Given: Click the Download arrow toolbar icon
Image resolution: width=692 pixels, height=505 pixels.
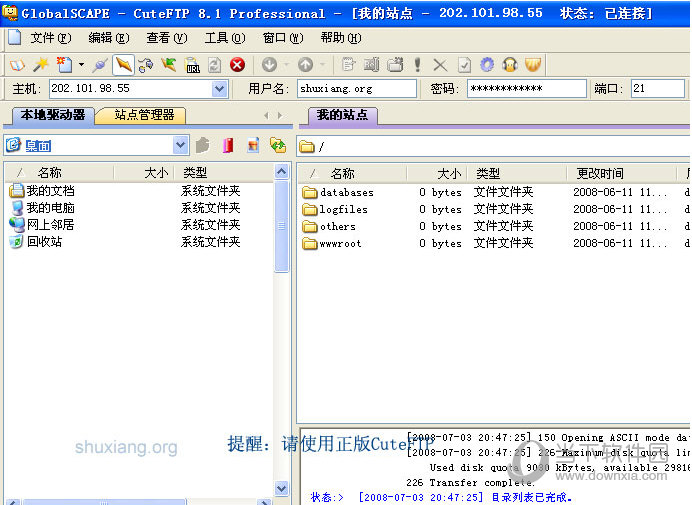Looking at the screenshot, I should pyautogui.click(x=269, y=65).
